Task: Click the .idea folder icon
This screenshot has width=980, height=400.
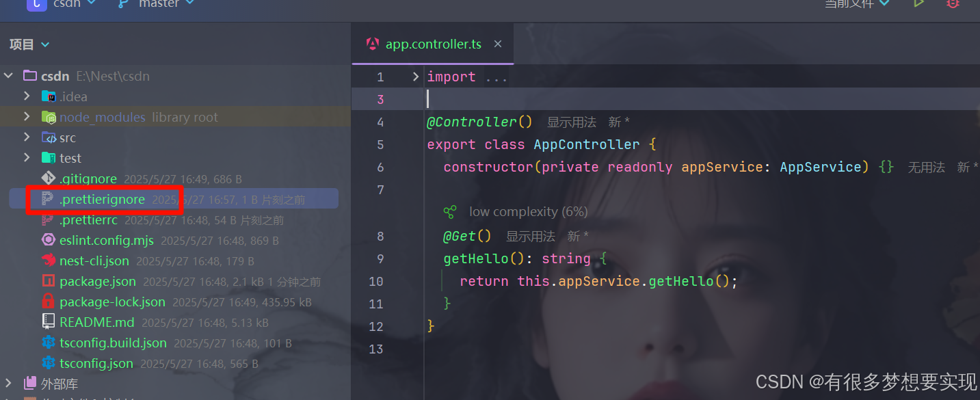Action: [49, 96]
